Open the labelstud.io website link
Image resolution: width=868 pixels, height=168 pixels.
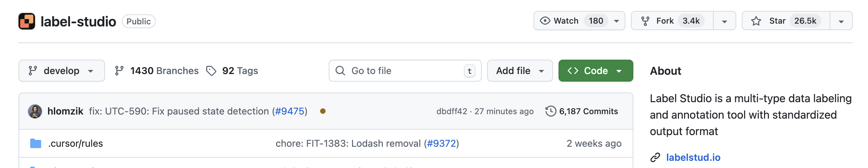coord(693,157)
